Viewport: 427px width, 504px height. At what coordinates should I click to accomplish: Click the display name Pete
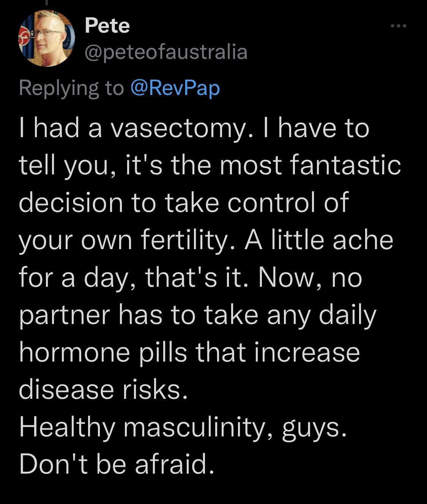107,26
